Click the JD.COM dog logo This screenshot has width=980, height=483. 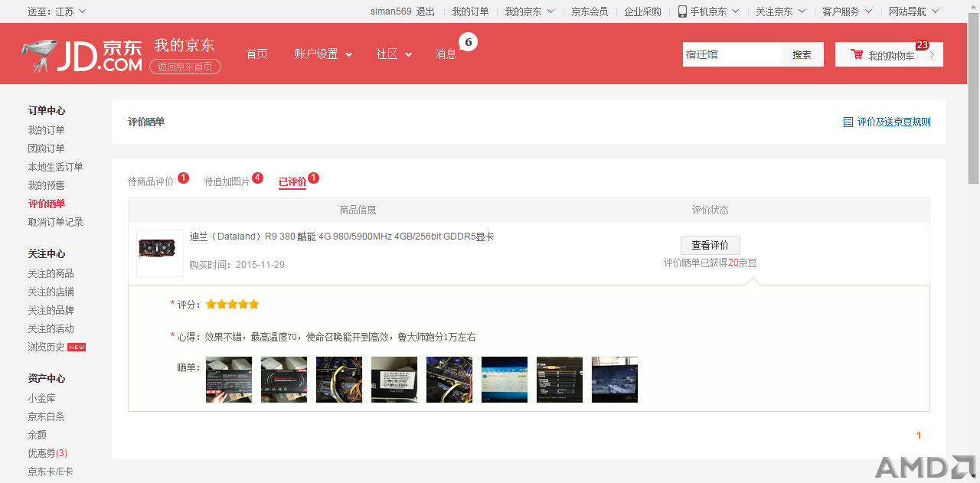[x=82, y=56]
